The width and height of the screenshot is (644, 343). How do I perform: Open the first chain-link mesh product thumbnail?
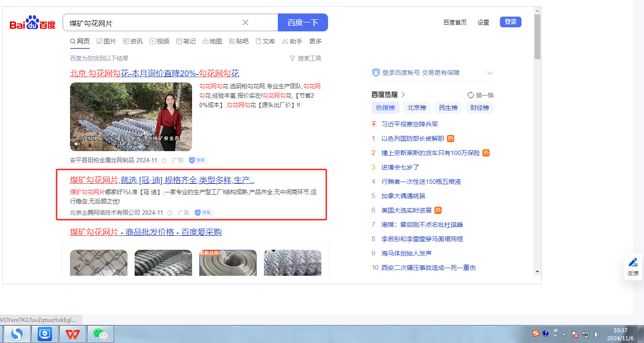coord(99,262)
